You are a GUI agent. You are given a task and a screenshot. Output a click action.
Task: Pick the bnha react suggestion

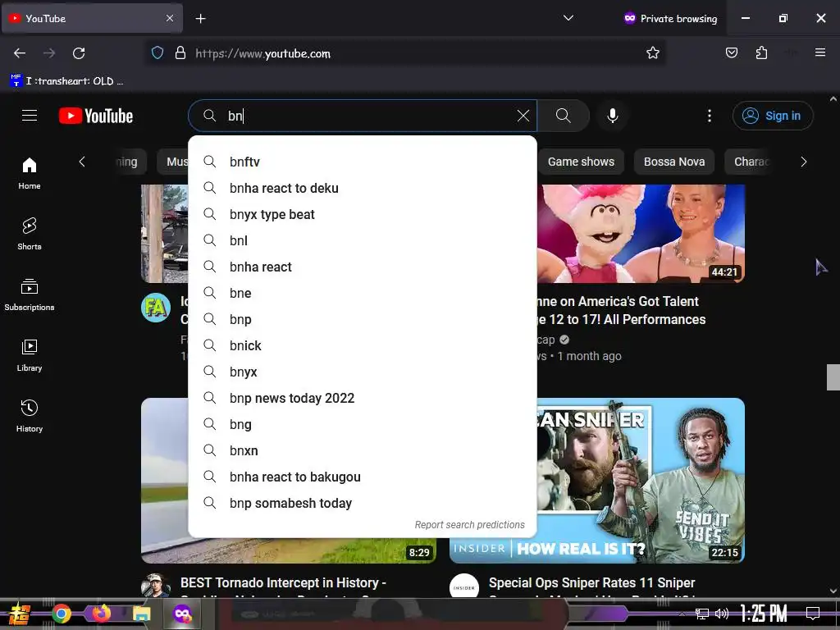point(363,267)
